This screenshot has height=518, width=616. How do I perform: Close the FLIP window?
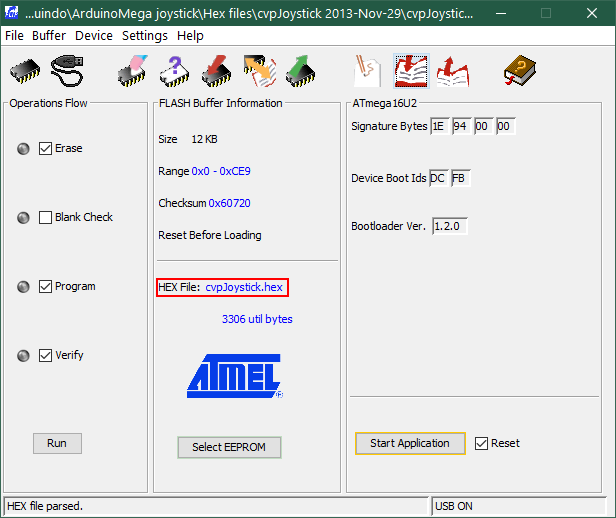point(592,13)
